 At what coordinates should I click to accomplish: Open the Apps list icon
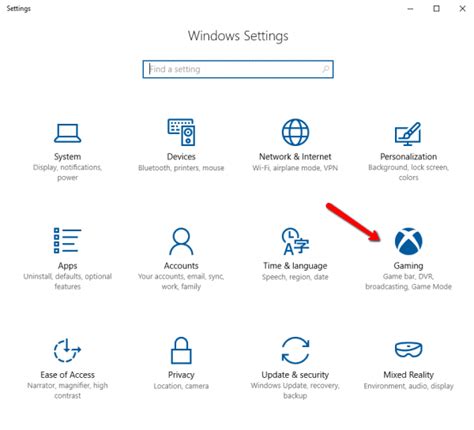coord(67,241)
